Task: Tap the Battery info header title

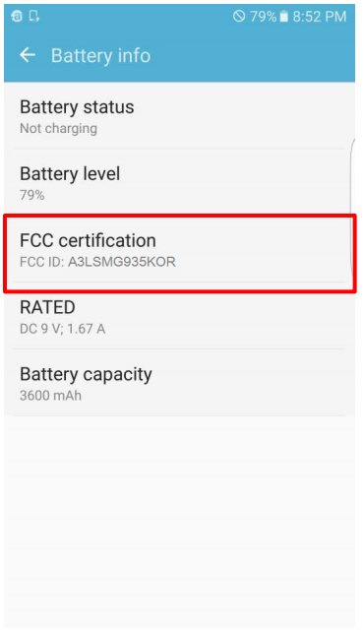Action: (x=100, y=55)
